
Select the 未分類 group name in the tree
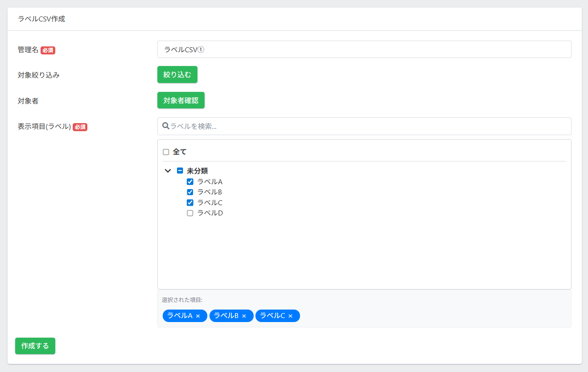(x=197, y=171)
